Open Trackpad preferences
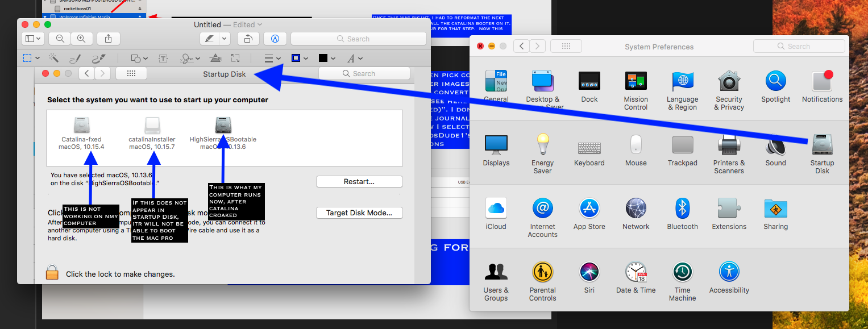Image resolution: width=868 pixels, height=329 pixels. pyautogui.click(x=683, y=150)
